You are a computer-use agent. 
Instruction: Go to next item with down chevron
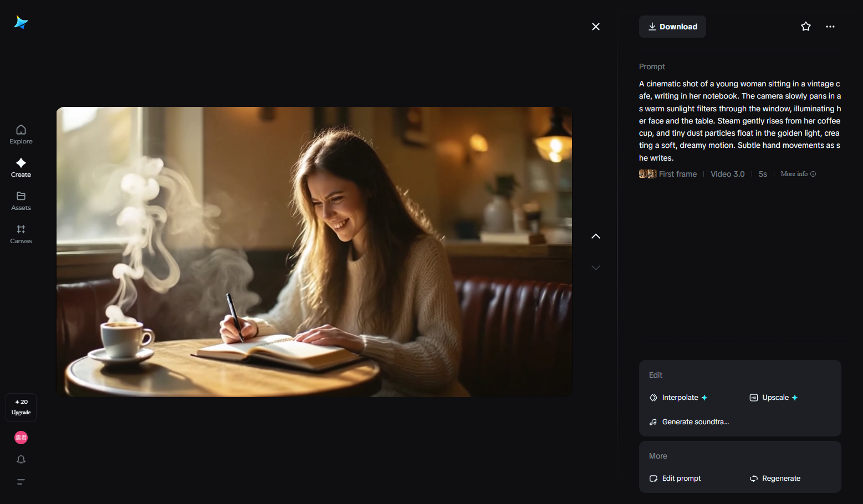point(596,268)
